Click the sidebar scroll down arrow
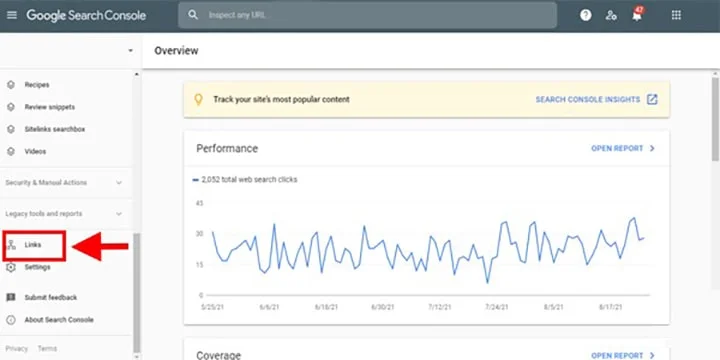720x360 pixels. [136, 356]
